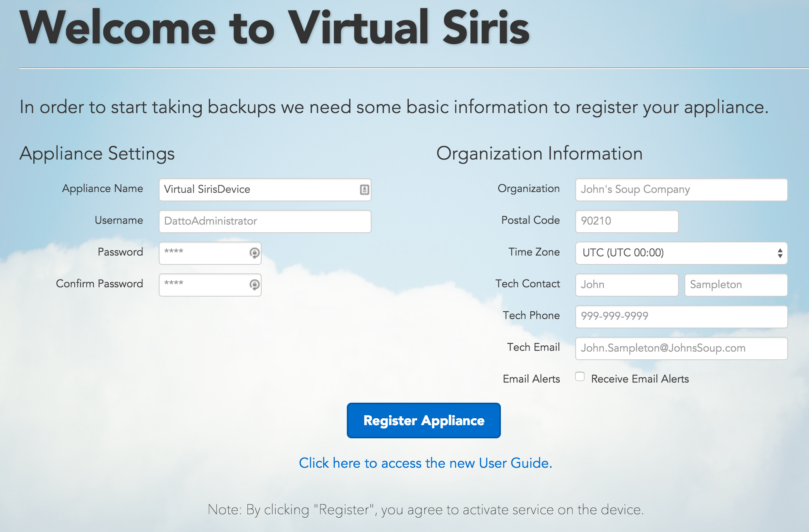Screen dimensions: 809x532
Task: Click the Welcome to Virtual Siris title
Action: tap(274, 27)
